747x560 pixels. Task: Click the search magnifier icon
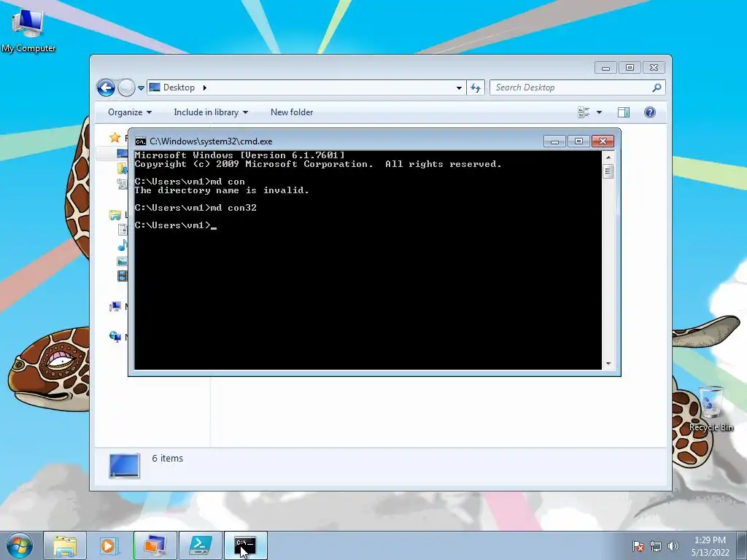pyautogui.click(x=657, y=87)
